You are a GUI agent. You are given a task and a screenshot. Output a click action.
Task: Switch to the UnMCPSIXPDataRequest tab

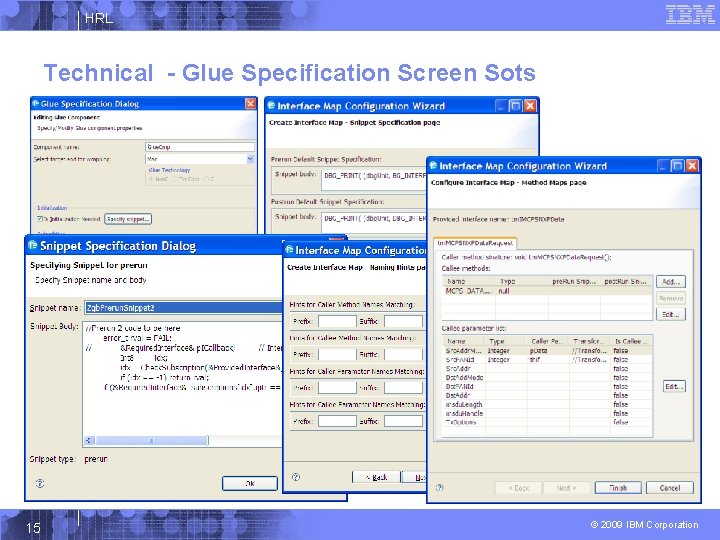point(475,243)
